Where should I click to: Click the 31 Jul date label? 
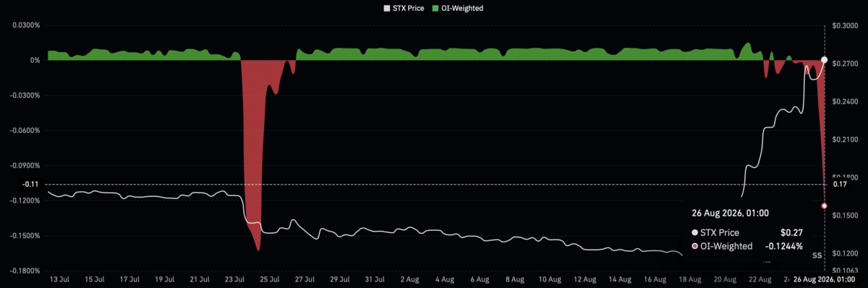click(375, 279)
